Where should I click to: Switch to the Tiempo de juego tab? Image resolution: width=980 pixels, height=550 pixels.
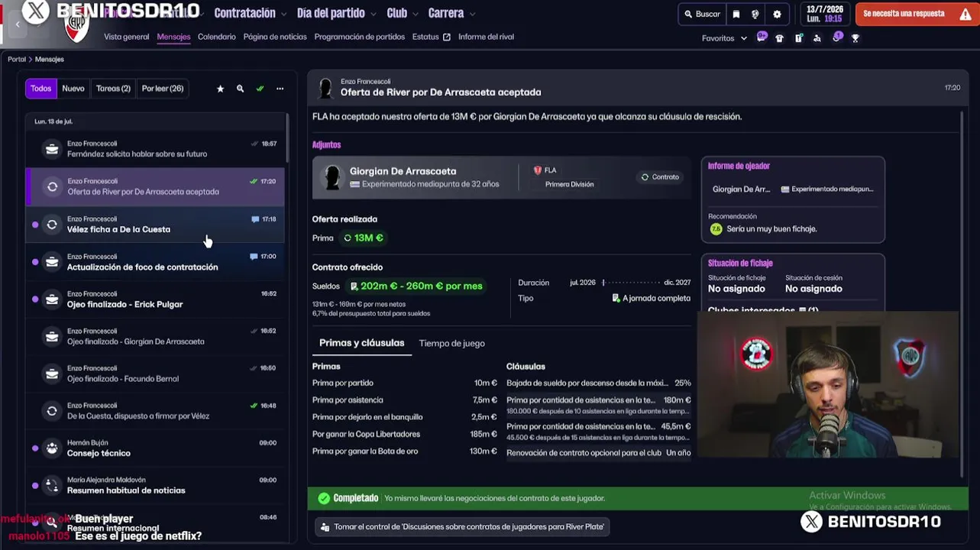pyautogui.click(x=451, y=343)
